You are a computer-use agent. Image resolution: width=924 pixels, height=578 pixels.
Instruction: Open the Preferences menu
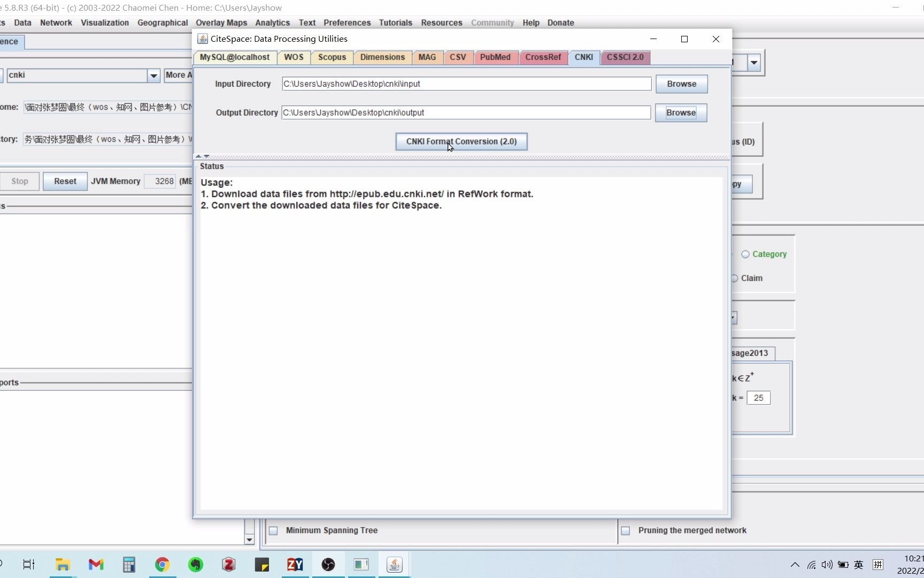pos(347,22)
